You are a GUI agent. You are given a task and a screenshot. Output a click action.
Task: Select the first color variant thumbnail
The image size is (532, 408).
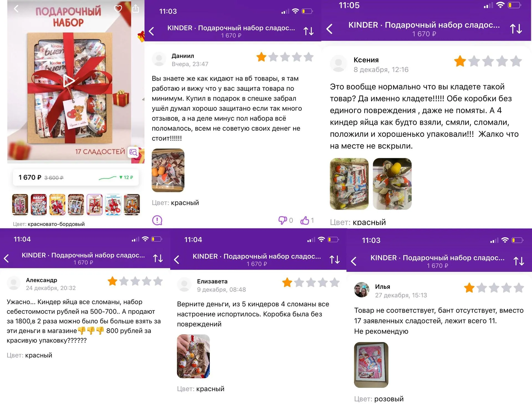click(20, 205)
